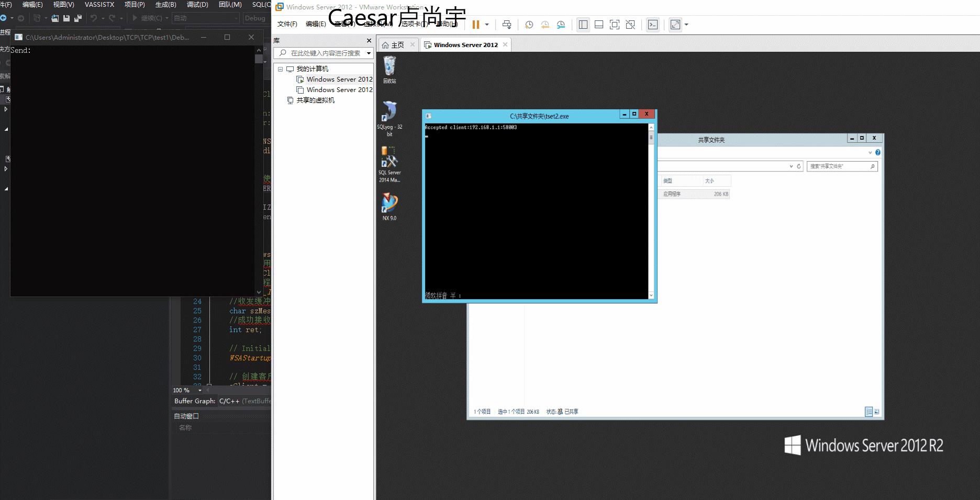Select the 回收站 recycle bin desktop icon
Viewport: 980px width, 500px height.
click(389, 70)
